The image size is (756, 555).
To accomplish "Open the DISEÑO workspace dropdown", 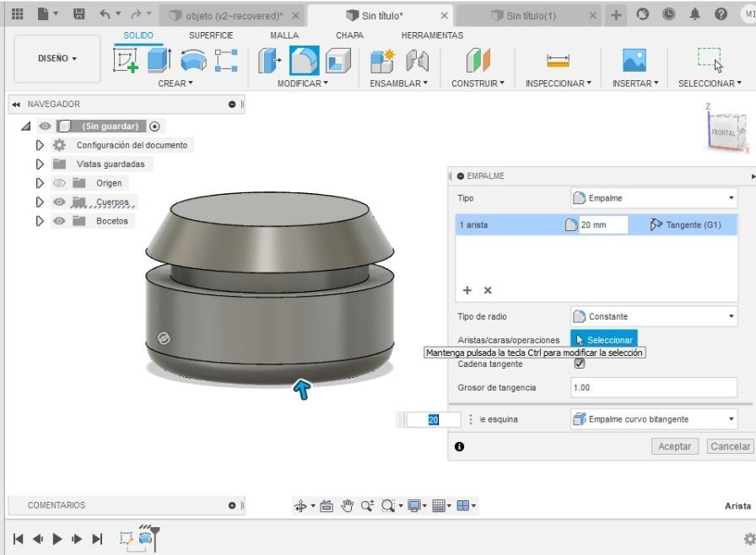I will (57, 58).
